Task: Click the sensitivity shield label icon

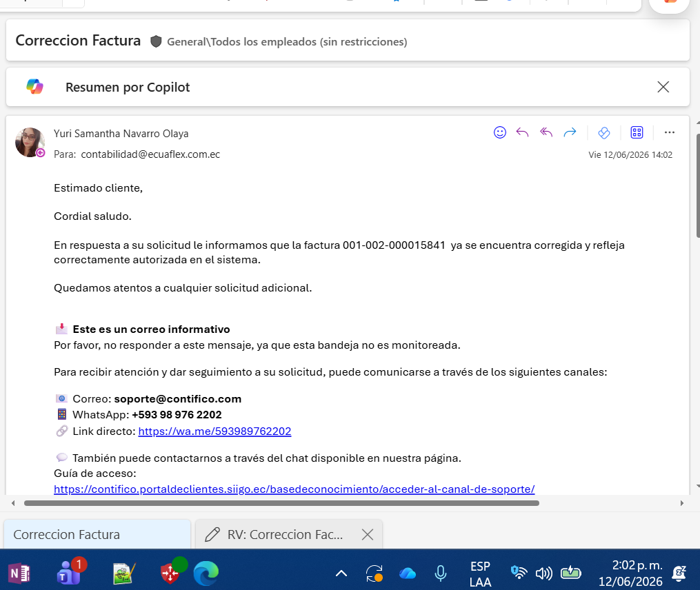Action: pos(156,41)
